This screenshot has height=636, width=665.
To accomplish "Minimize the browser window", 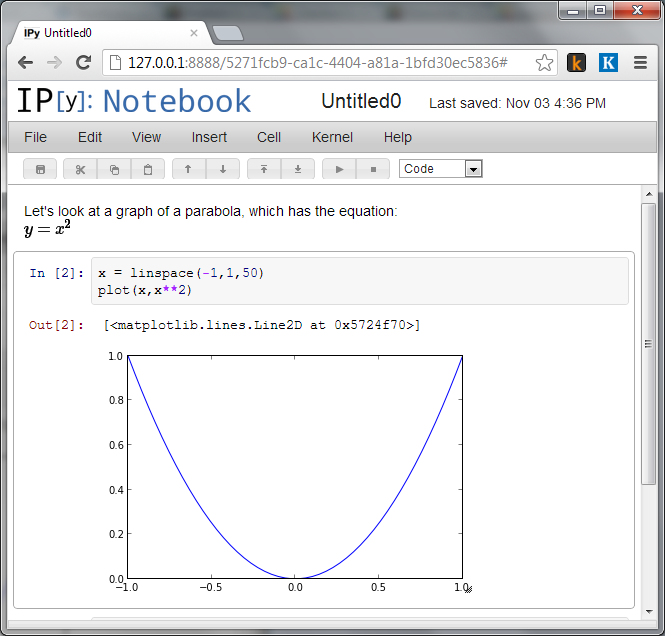I will pyautogui.click(x=573, y=10).
